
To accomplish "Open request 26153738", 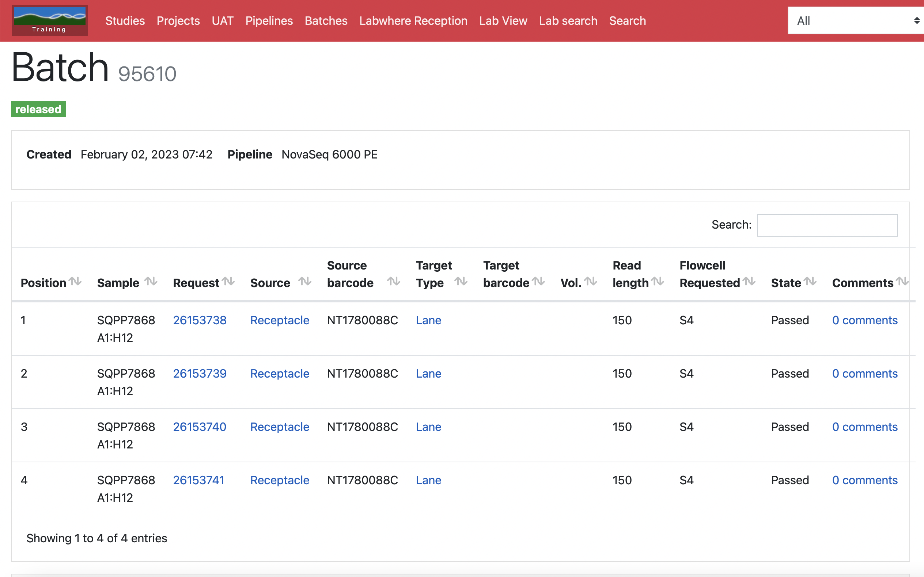I will click(x=200, y=320).
